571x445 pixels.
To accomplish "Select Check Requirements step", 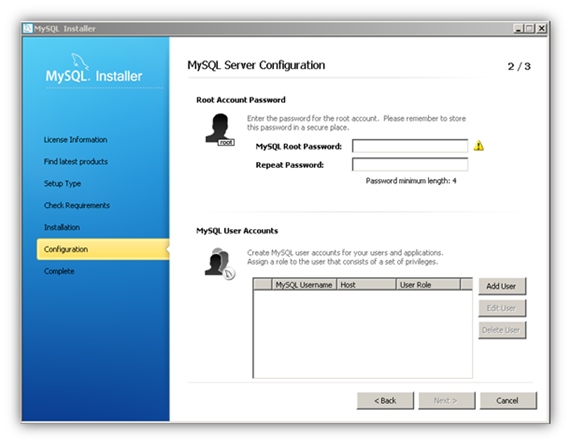I will tap(77, 205).
